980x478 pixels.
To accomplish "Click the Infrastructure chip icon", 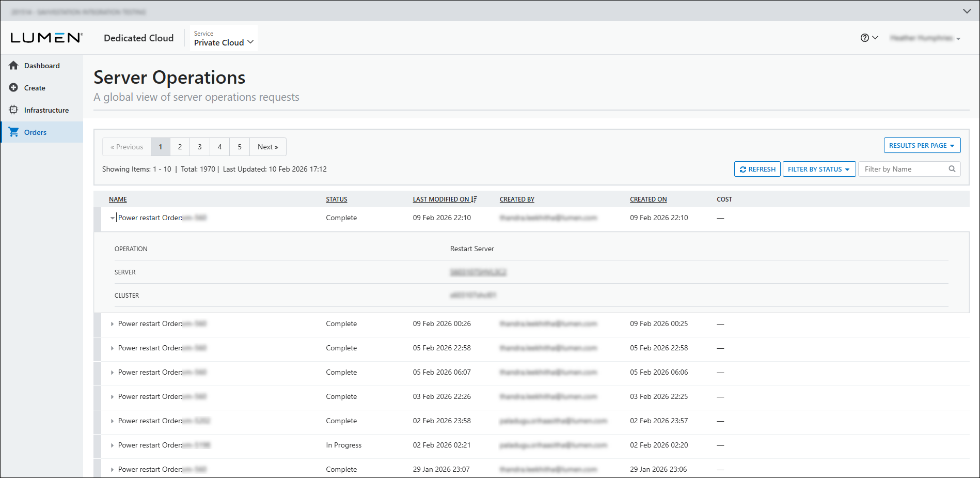I will pos(14,110).
